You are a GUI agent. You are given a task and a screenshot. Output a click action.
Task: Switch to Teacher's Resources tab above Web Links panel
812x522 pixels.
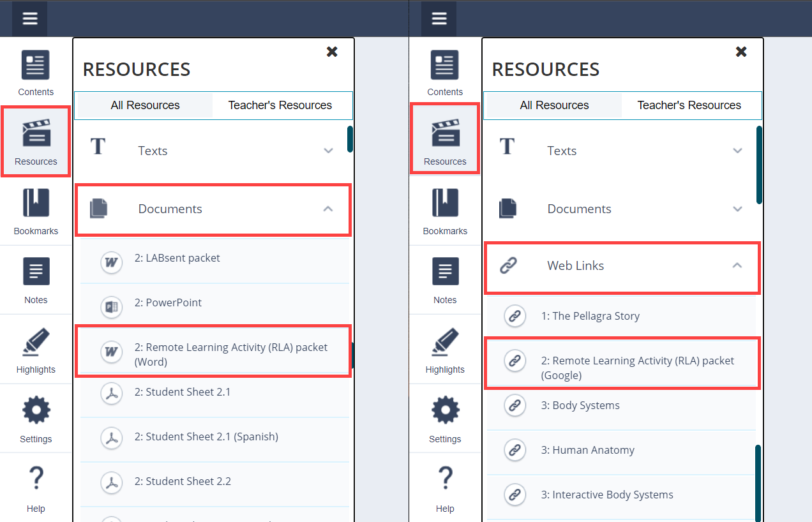(689, 105)
